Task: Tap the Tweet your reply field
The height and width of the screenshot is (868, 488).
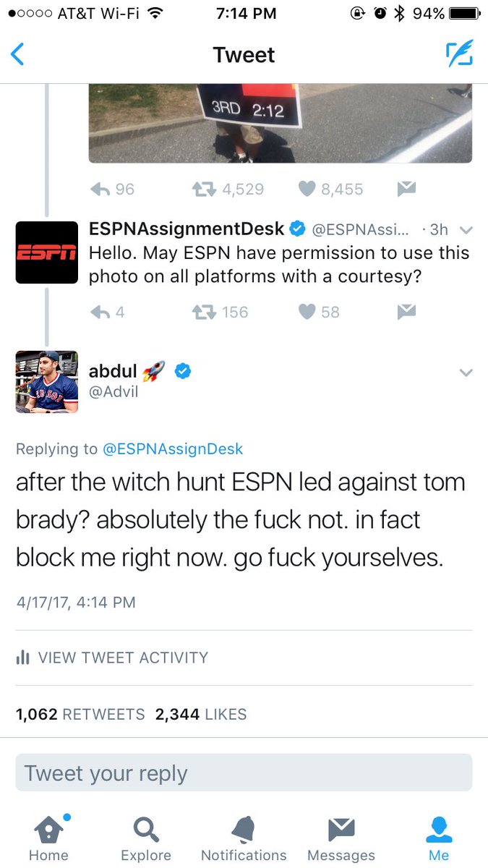Action: pos(244,773)
